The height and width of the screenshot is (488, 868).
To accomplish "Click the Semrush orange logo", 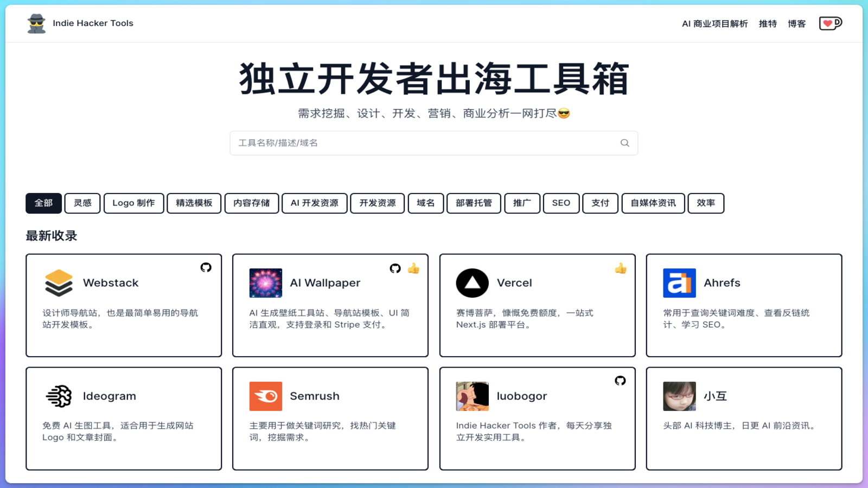I will point(265,396).
